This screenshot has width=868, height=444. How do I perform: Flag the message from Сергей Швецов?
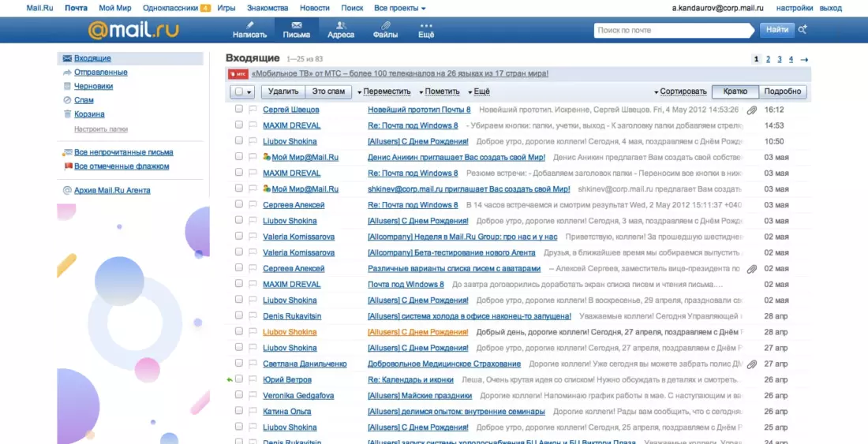(x=253, y=110)
